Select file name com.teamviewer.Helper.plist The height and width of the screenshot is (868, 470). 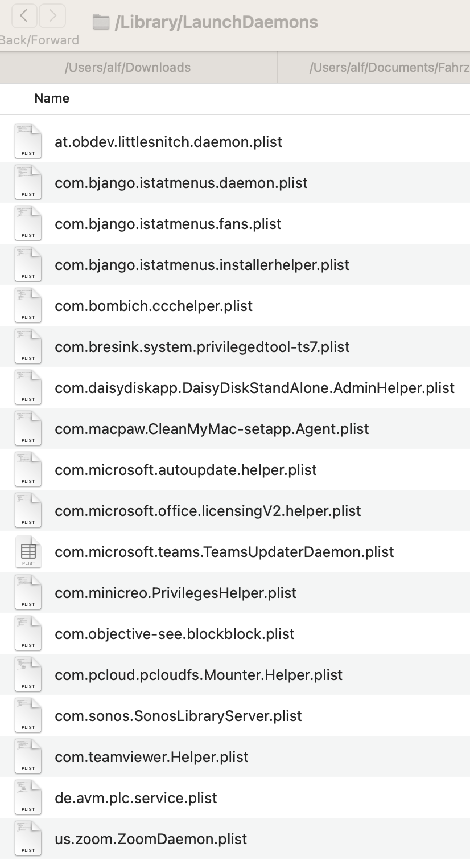pos(151,757)
